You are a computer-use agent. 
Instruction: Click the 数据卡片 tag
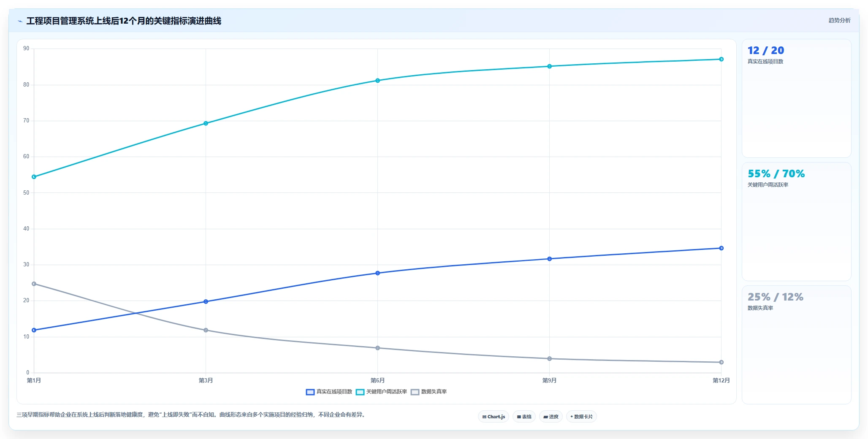tap(581, 417)
